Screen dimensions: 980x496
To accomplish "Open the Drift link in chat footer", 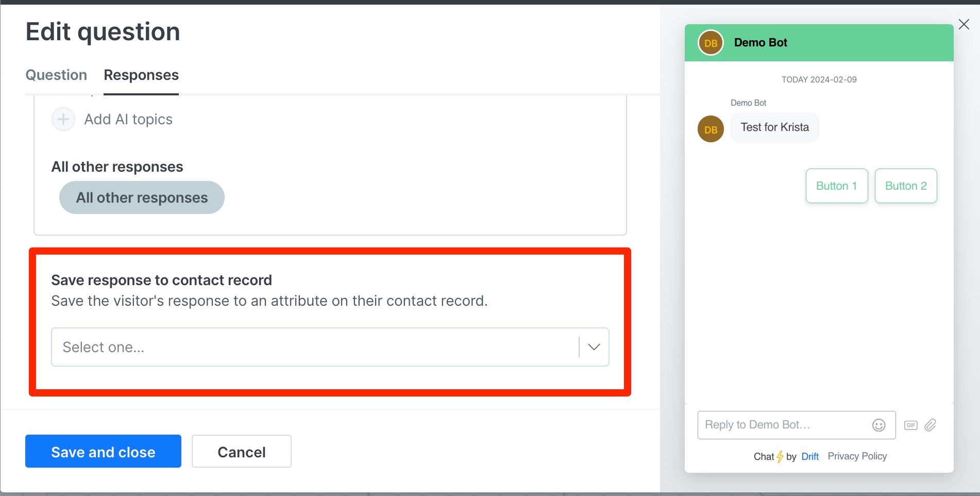I will [x=810, y=456].
